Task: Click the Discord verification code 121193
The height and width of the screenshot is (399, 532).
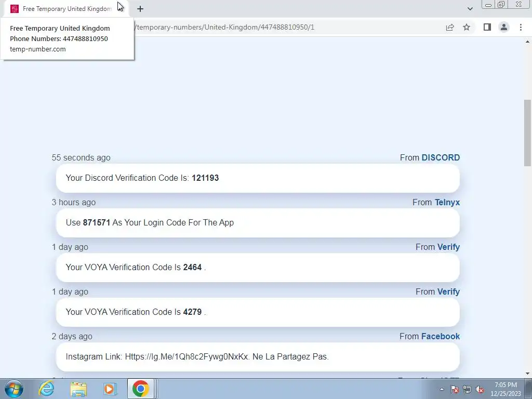Action: pyautogui.click(x=205, y=178)
